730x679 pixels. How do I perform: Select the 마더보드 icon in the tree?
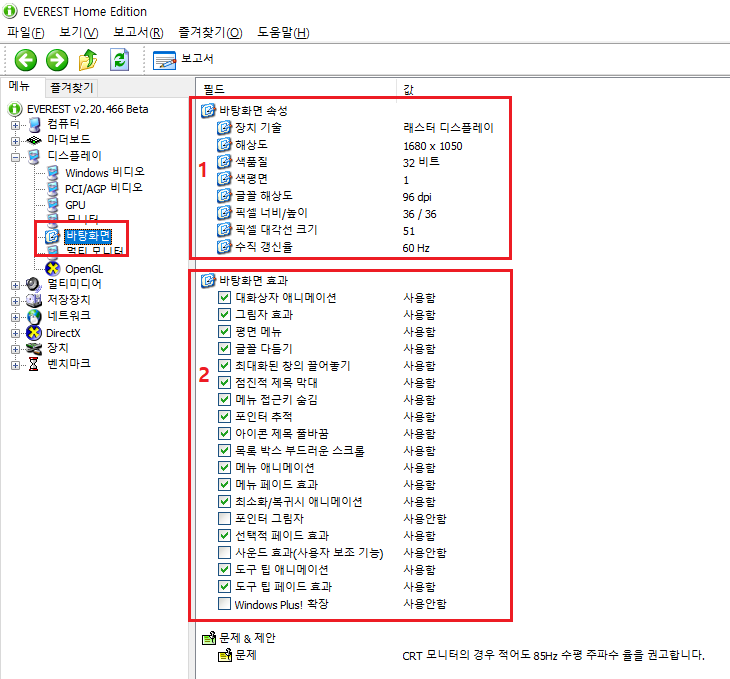34,140
